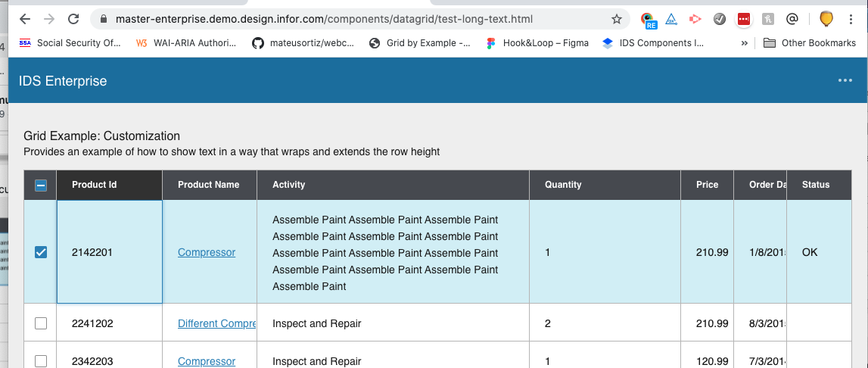This screenshot has width=868, height=368.
Task: Open the IDS Enterprise more actions menu
Action: [845, 81]
